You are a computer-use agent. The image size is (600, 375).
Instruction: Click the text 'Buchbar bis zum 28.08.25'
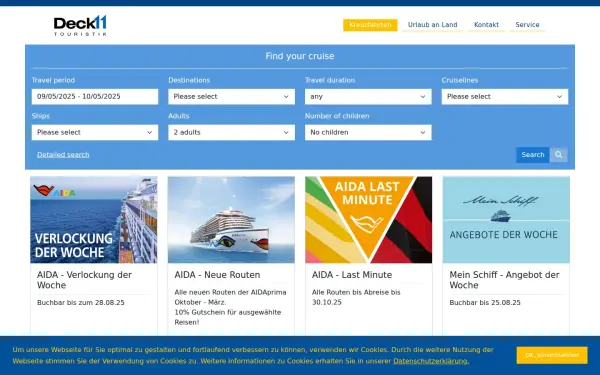coord(81,302)
